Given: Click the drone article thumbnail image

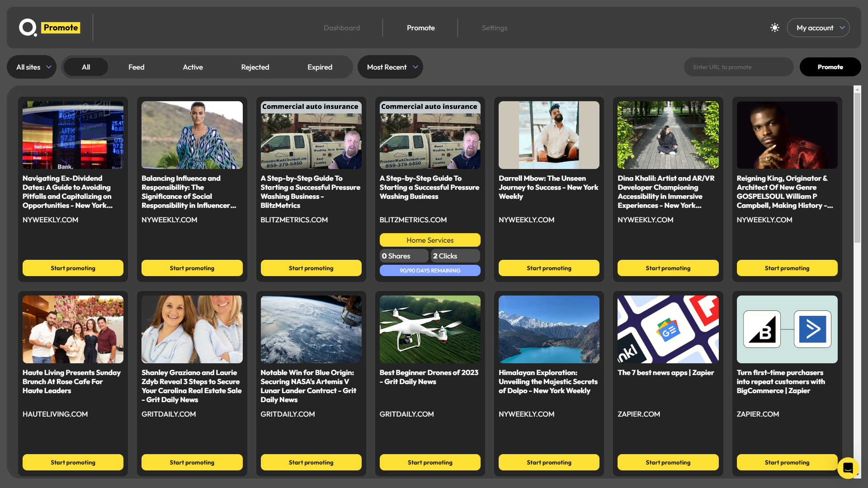Looking at the screenshot, I should pyautogui.click(x=429, y=329).
